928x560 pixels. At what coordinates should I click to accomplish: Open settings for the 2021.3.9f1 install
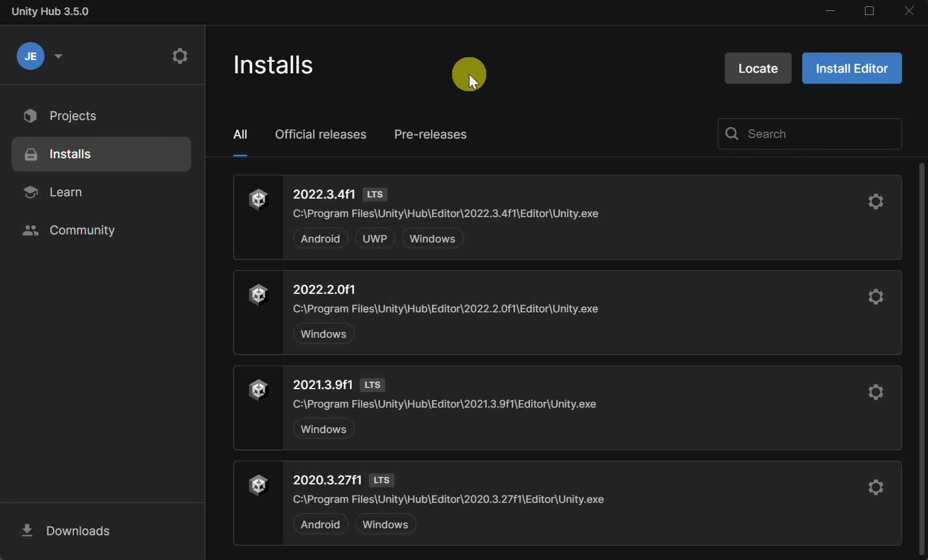(875, 391)
